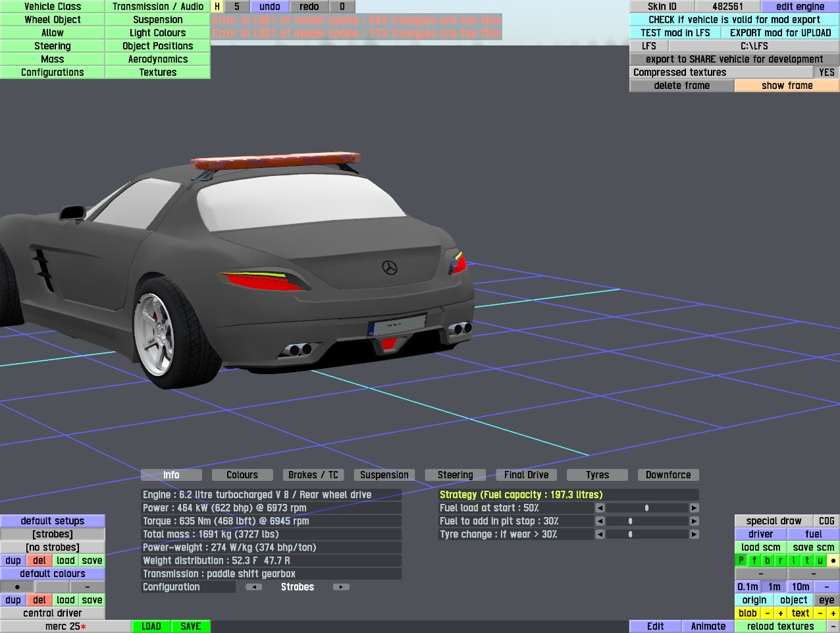The height and width of the screenshot is (633, 840).
Task: Toggle the u view button
Action: point(820,561)
